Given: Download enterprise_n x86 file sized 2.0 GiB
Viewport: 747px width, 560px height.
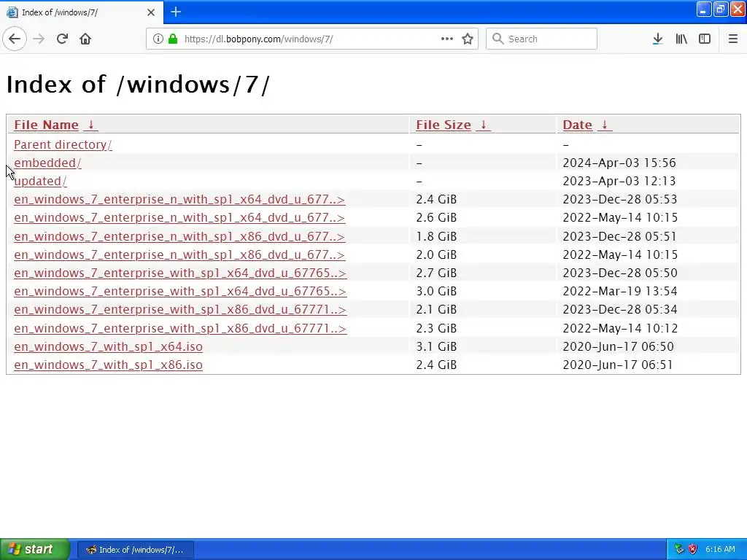Looking at the screenshot, I should tap(179, 254).
